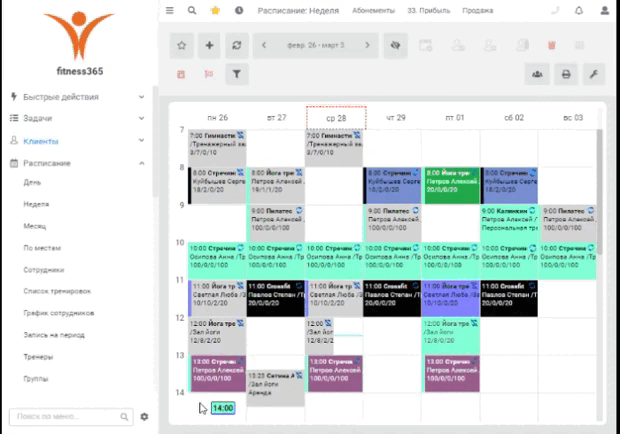This screenshot has height=434, width=620.
Task: Open Tuesday 13:23 Сетика event
Action: 276,388
